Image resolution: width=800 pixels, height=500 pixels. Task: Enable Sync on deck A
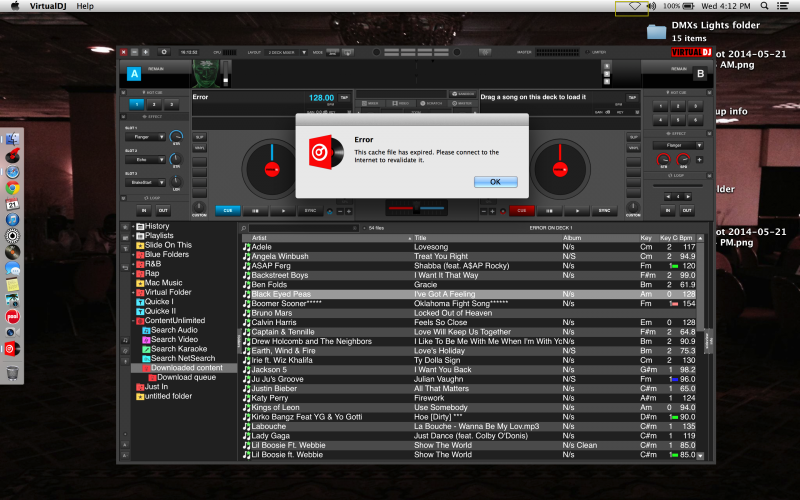pos(310,210)
